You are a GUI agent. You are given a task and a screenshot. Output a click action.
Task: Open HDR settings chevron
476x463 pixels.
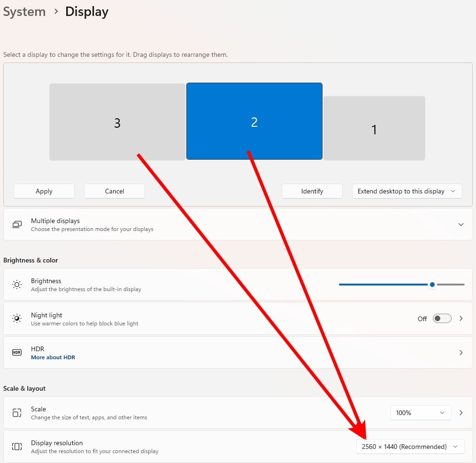point(461,353)
